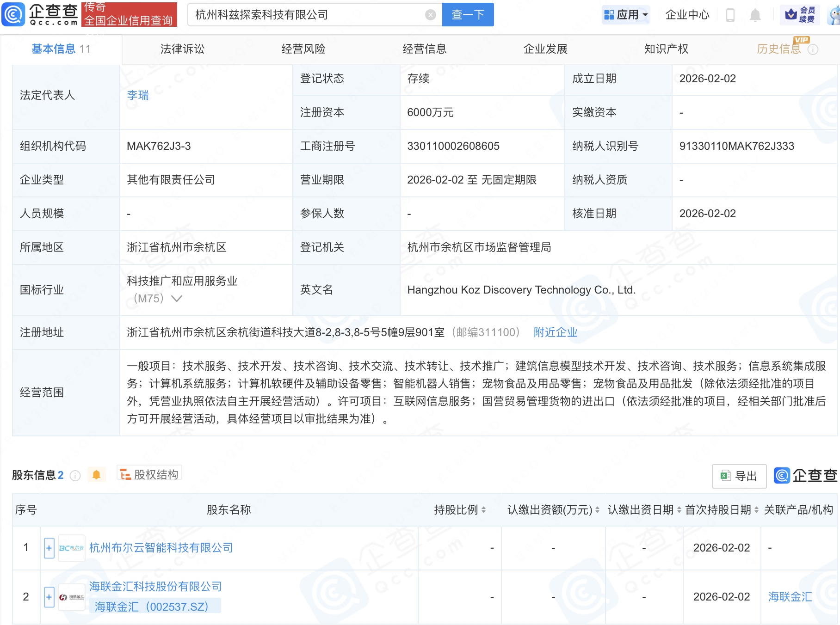Image resolution: width=840 pixels, height=625 pixels.
Task: Open the mobile phone app icon
Action: point(730,15)
